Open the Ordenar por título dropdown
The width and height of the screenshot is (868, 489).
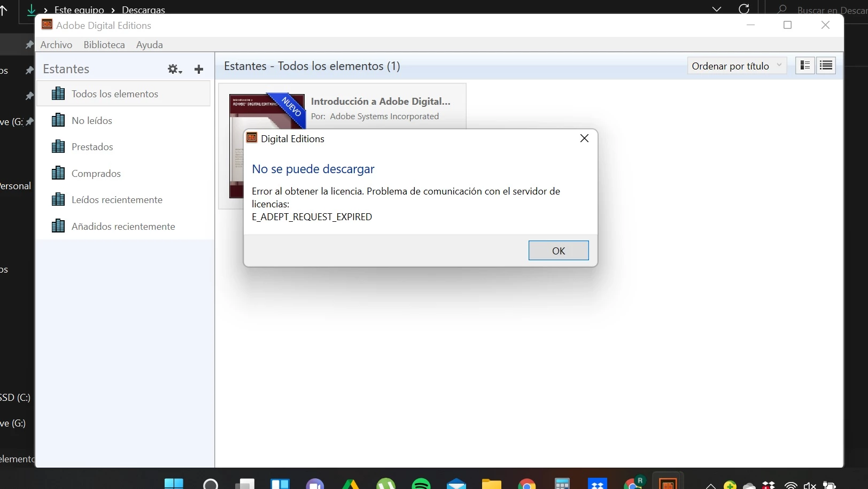[737, 66]
